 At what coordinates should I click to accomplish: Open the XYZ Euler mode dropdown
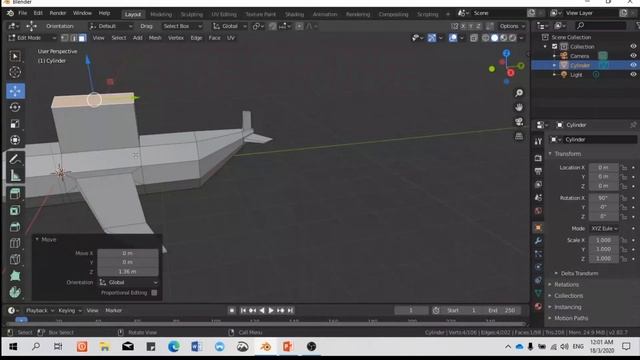[x=604, y=229]
